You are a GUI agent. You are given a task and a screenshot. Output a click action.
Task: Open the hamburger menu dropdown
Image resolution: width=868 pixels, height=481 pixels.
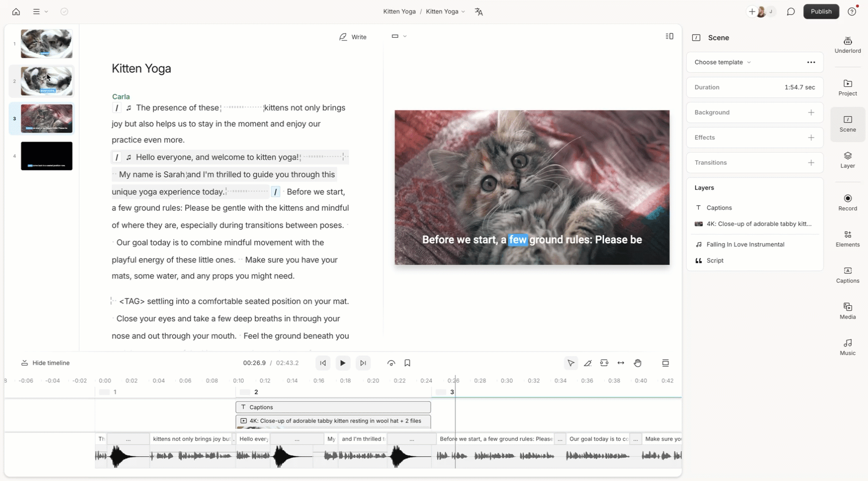tap(40, 12)
